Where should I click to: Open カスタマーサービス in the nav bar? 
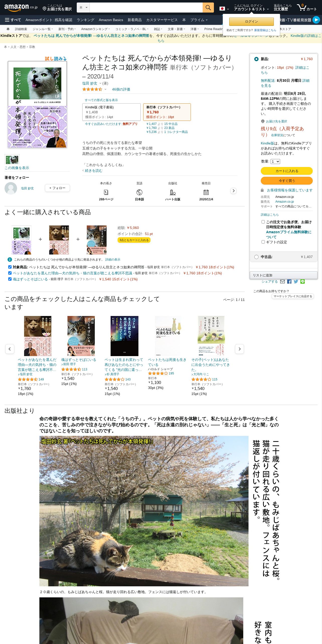pos(162,20)
